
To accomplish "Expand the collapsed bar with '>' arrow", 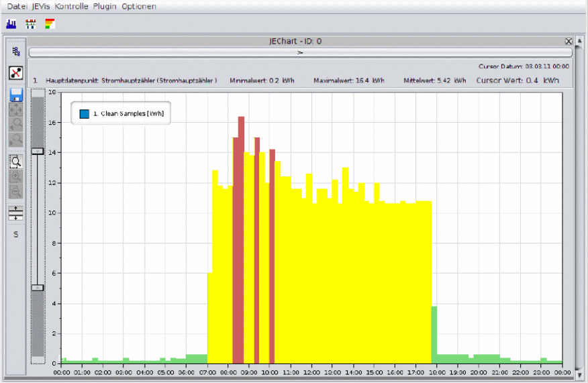I will click(300, 52).
